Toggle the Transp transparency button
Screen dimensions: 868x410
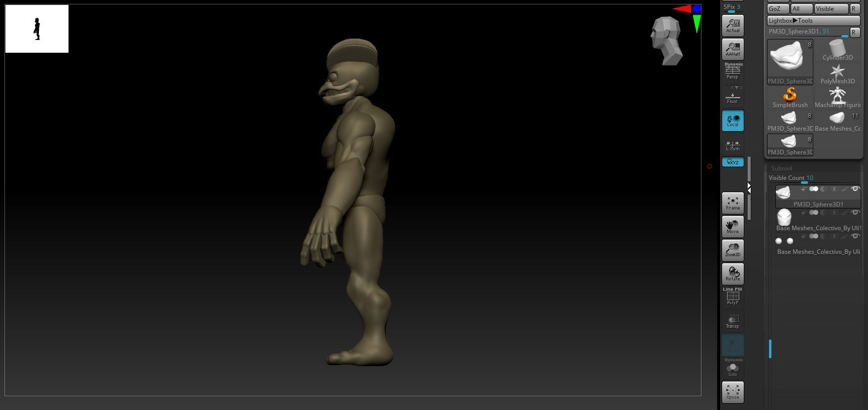(732, 321)
